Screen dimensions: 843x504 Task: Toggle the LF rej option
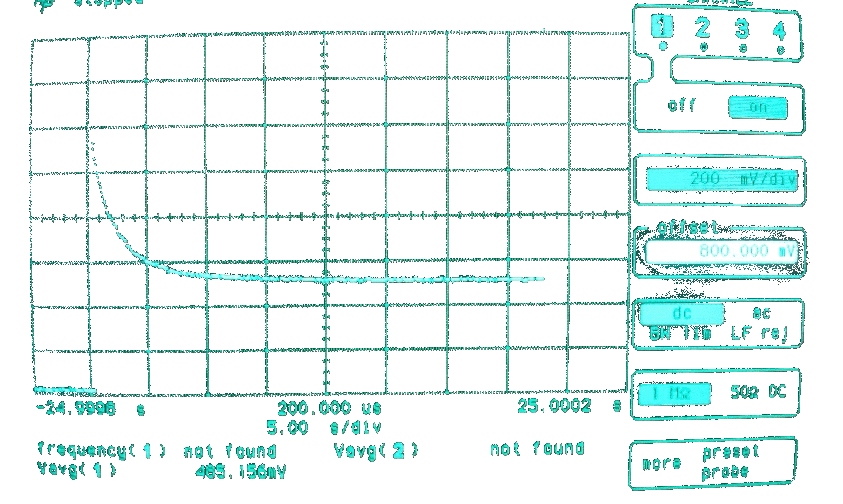[x=759, y=334]
